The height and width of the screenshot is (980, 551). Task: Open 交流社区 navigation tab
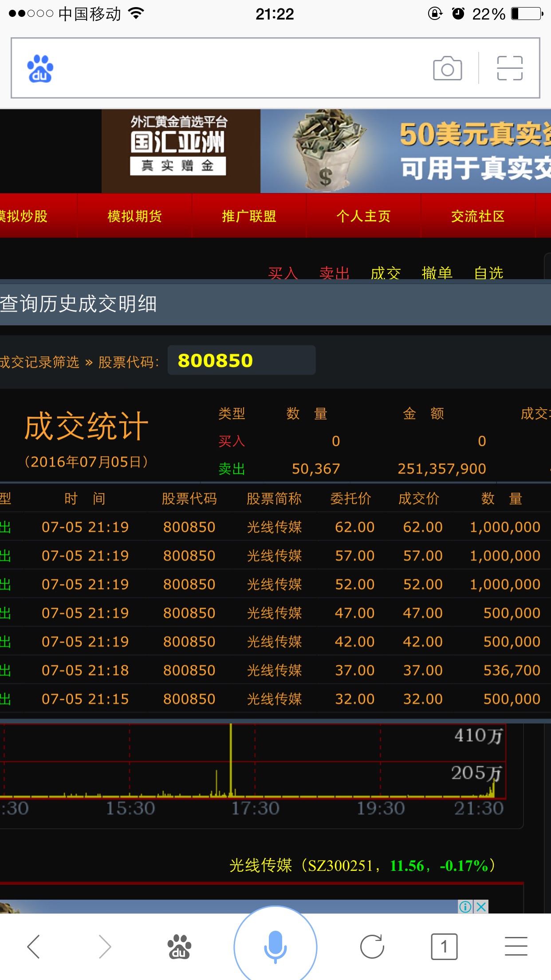478,216
